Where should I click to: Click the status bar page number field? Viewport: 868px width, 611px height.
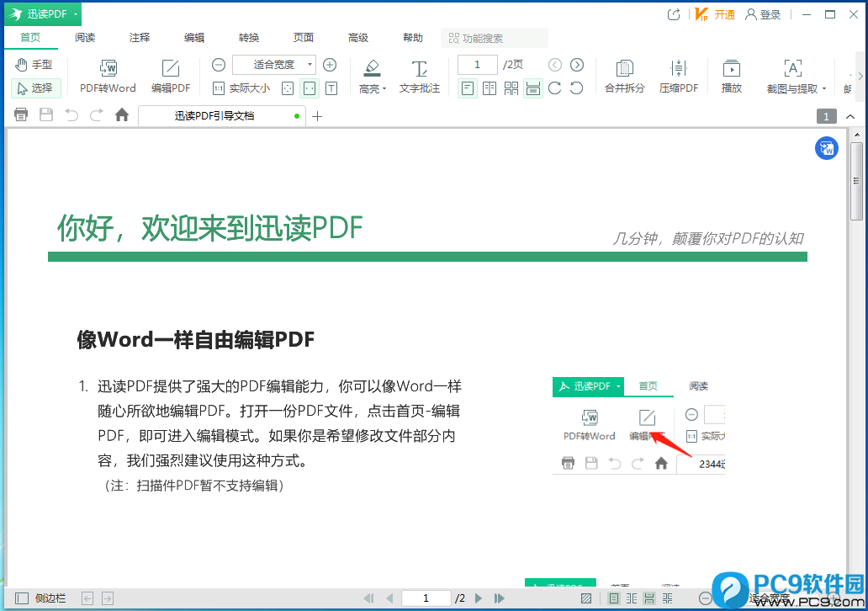click(426, 598)
